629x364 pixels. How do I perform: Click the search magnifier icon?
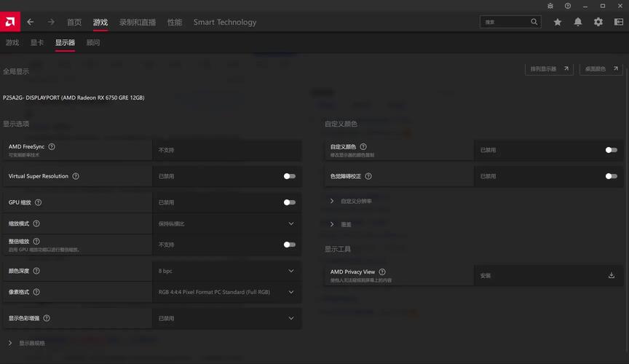point(534,22)
